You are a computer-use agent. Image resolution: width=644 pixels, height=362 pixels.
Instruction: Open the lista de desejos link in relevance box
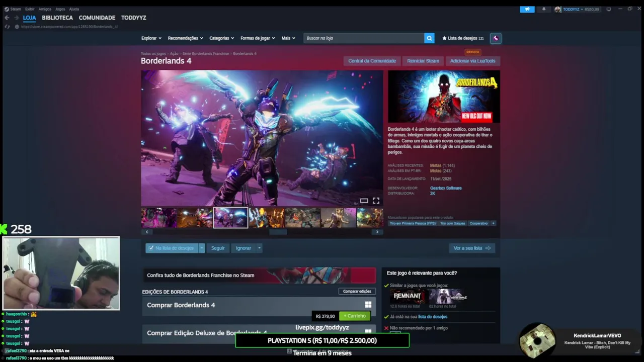pyautogui.click(x=433, y=317)
